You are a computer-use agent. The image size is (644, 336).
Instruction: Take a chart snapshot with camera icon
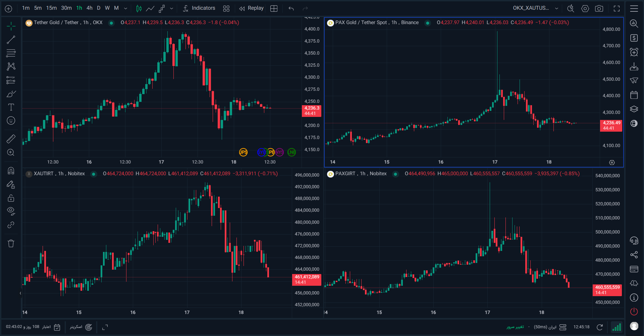coord(599,8)
